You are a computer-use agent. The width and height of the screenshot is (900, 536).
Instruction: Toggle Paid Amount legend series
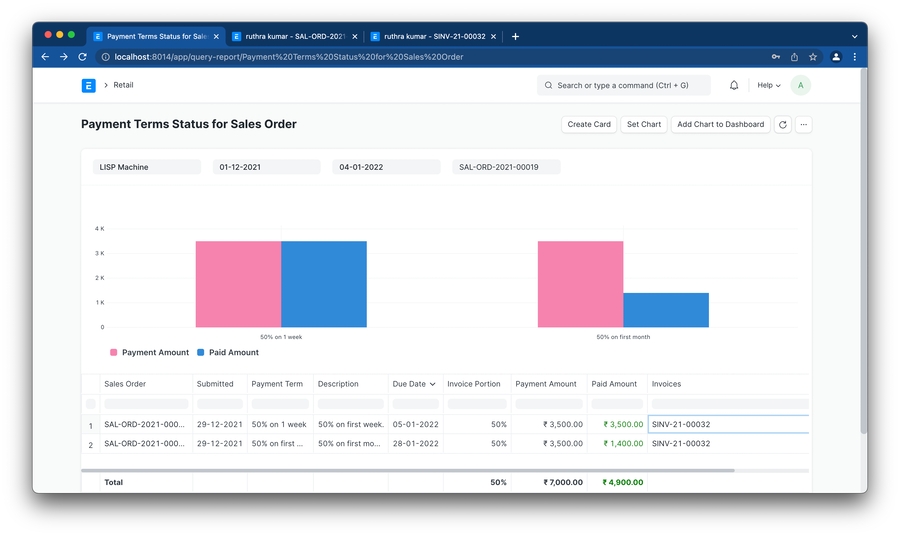pos(228,353)
